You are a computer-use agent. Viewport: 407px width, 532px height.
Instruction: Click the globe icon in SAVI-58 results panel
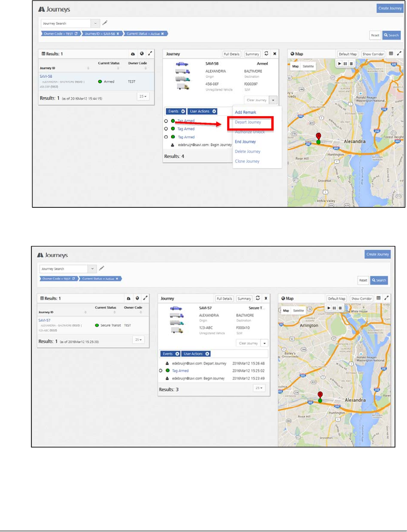point(142,54)
